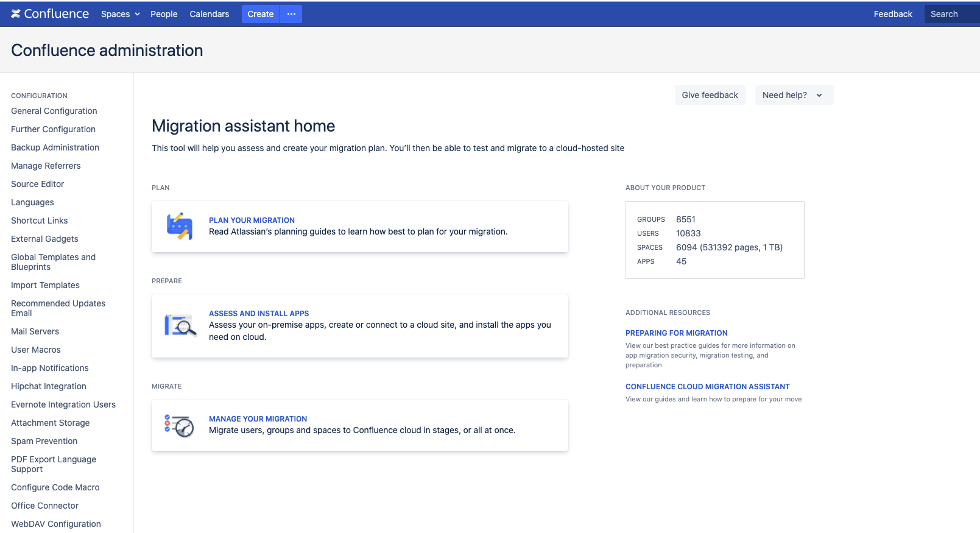
Task: Select Manage Referrers
Action: coord(46,166)
